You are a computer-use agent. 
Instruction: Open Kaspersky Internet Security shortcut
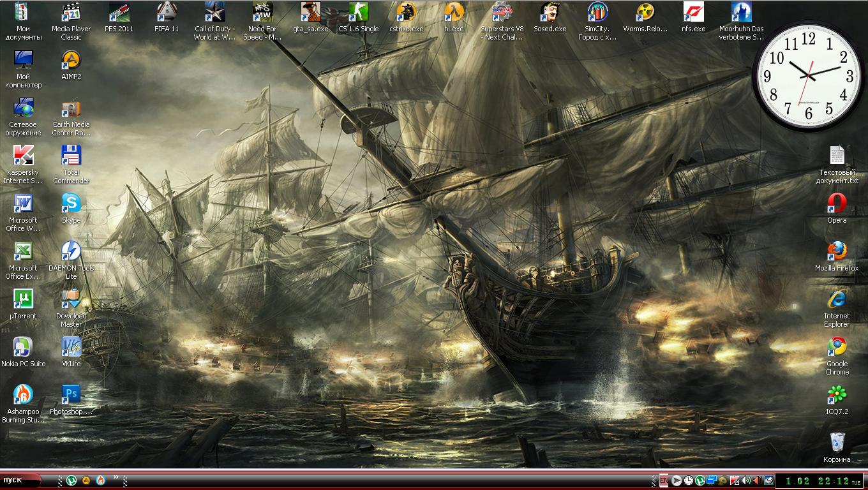pyautogui.click(x=23, y=156)
